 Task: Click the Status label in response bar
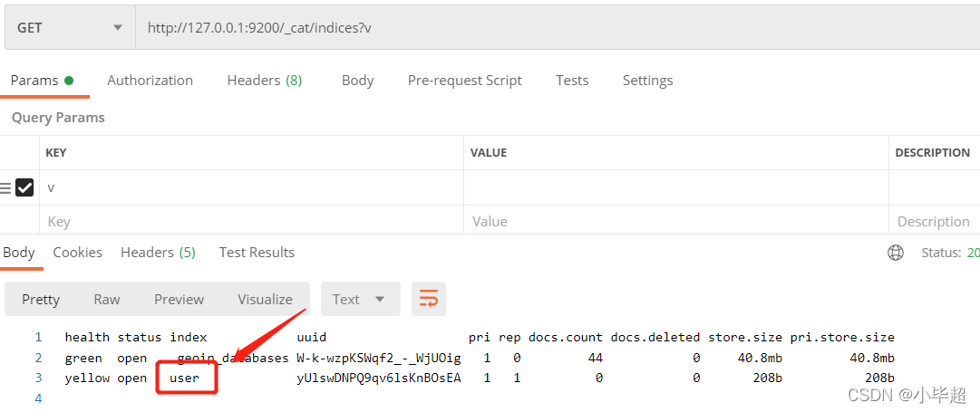(941, 253)
